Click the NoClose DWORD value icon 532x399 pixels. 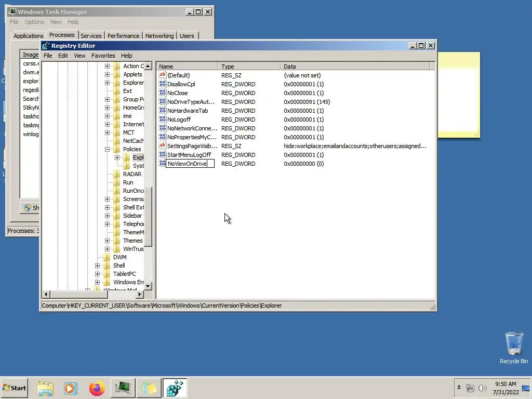pyautogui.click(x=163, y=92)
